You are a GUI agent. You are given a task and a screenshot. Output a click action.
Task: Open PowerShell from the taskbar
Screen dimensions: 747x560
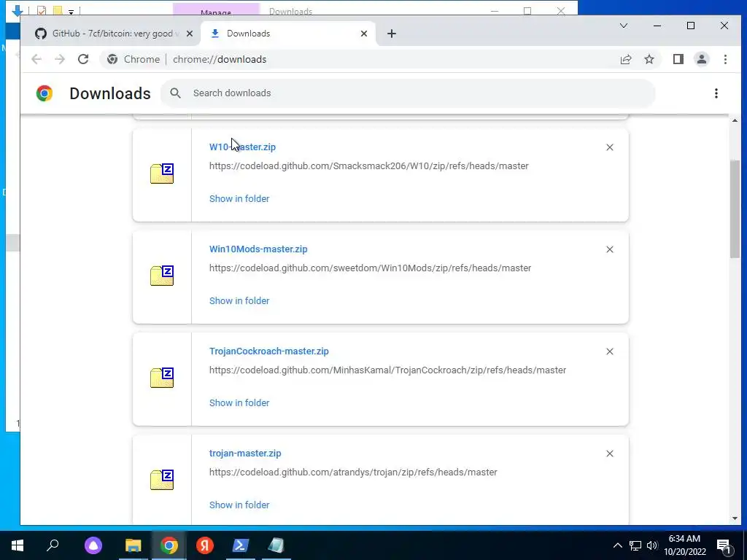click(240, 545)
